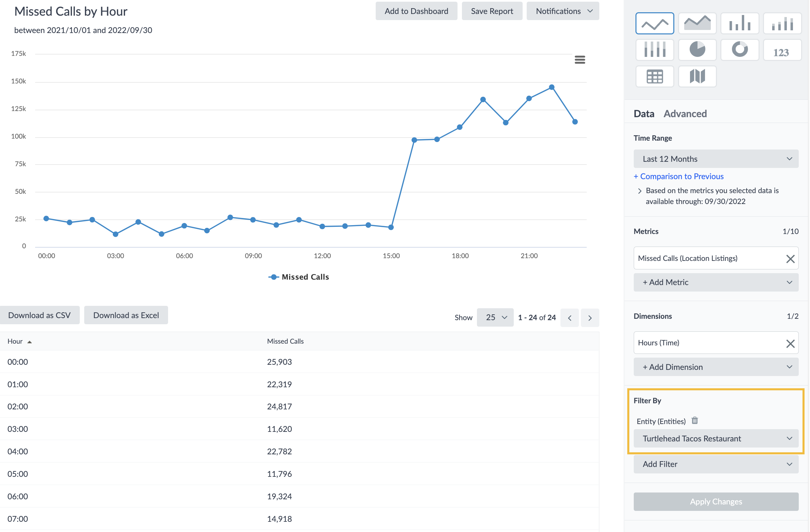Click the Comparison to Previous link
Screen dimensions: 810x532
click(x=678, y=176)
